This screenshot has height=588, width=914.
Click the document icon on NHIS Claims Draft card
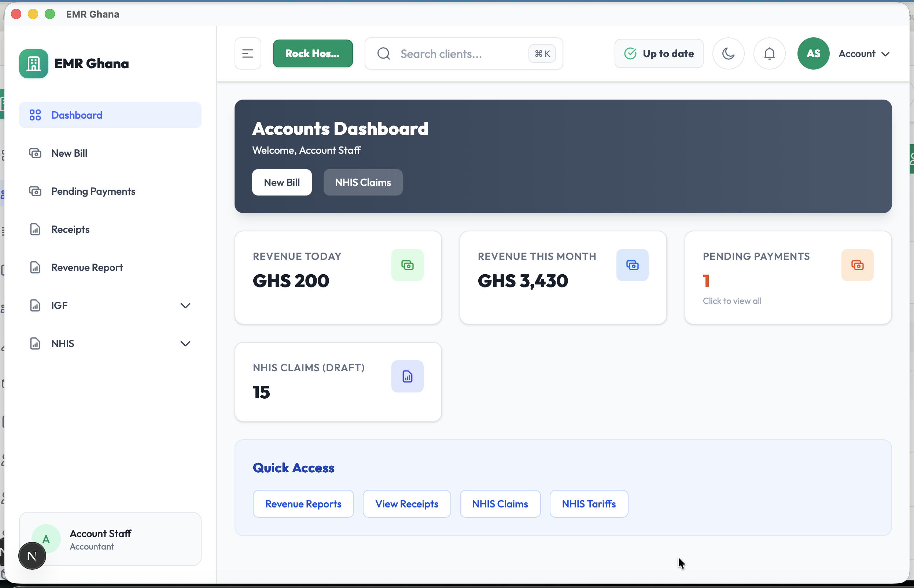click(407, 376)
